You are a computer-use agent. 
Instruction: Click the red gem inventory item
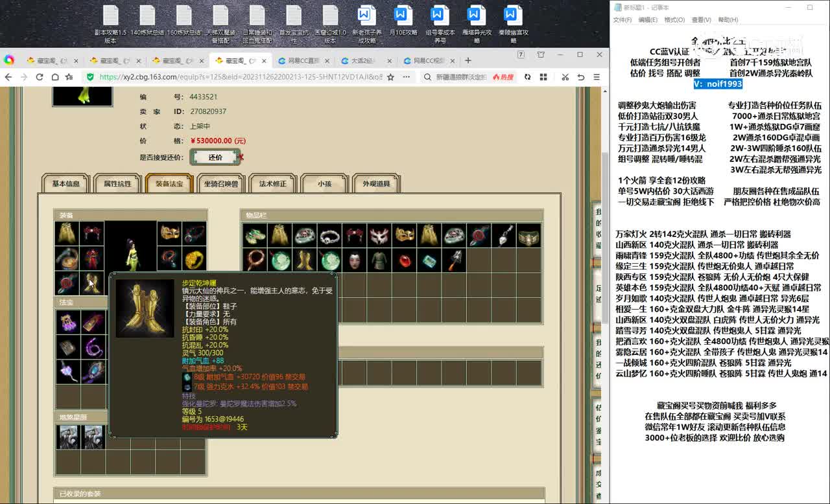(404, 260)
